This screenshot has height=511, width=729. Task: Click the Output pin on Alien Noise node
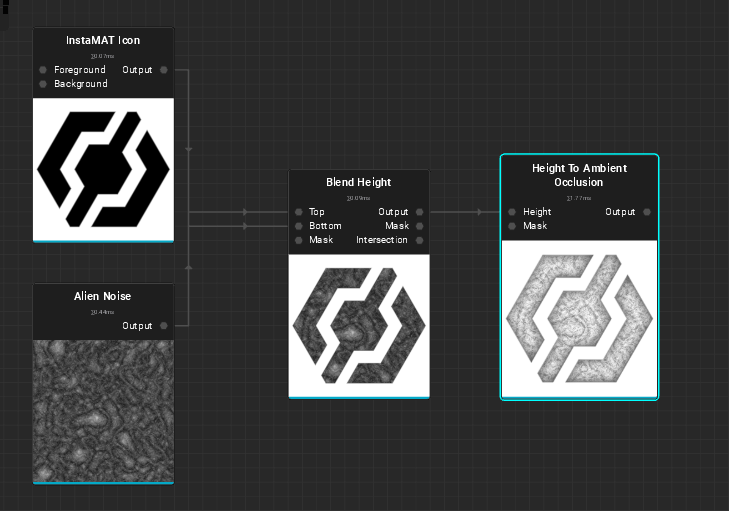(x=164, y=325)
